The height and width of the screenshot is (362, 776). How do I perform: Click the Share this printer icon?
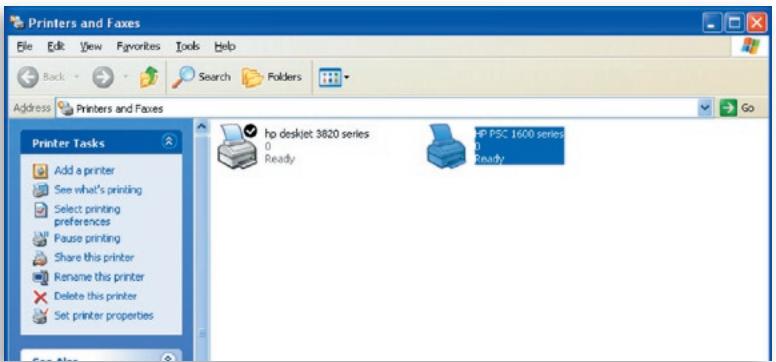coord(40,259)
